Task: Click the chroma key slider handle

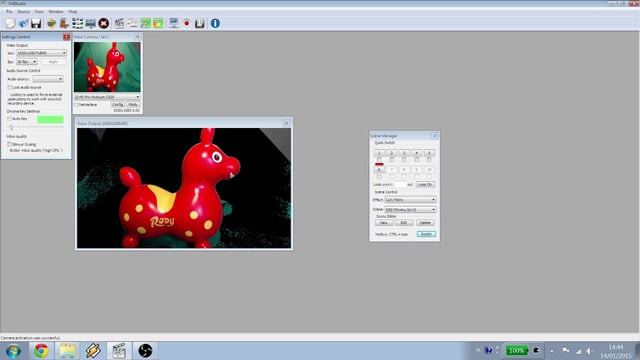Action: (11, 128)
